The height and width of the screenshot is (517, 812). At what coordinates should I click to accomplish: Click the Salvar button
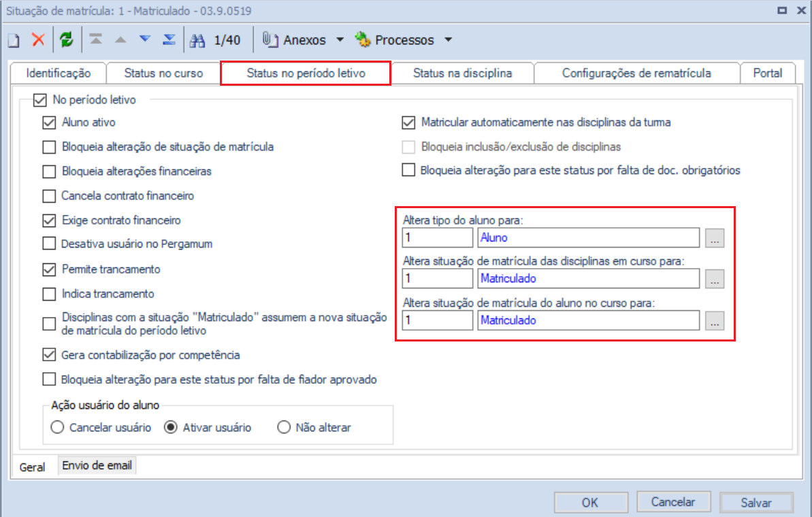pyautogui.click(x=756, y=503)
